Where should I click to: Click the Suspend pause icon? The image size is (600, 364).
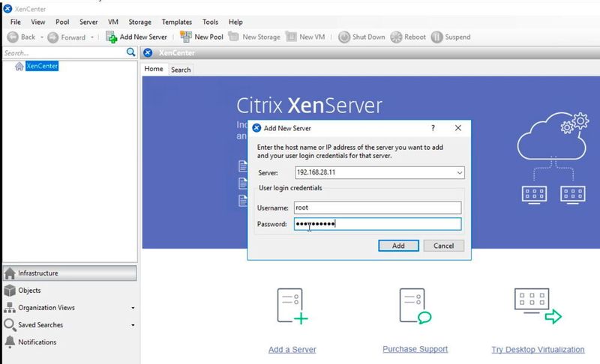coord(436,37)
